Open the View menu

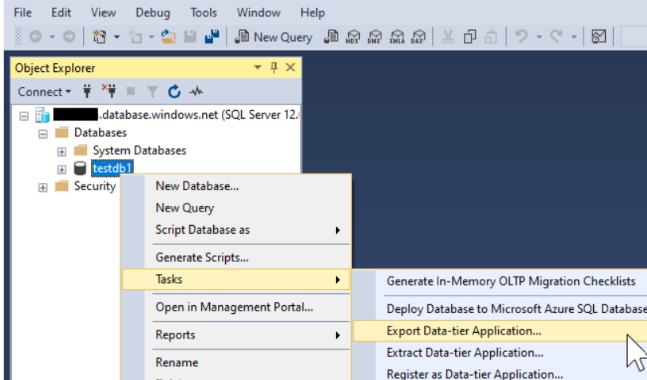point(103,13)
